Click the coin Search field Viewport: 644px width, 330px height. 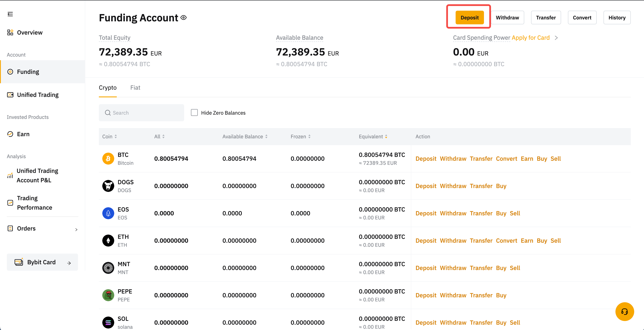141,113
